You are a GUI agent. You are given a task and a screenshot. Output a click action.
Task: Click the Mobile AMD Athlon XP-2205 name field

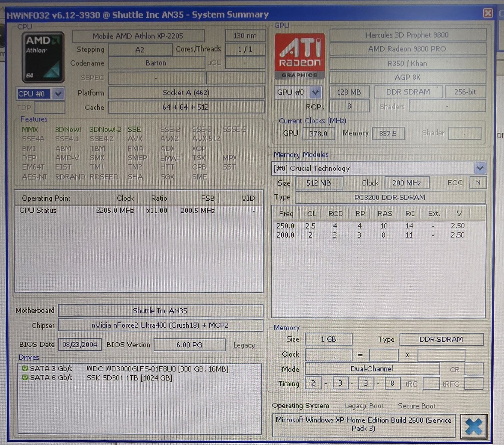138,36
